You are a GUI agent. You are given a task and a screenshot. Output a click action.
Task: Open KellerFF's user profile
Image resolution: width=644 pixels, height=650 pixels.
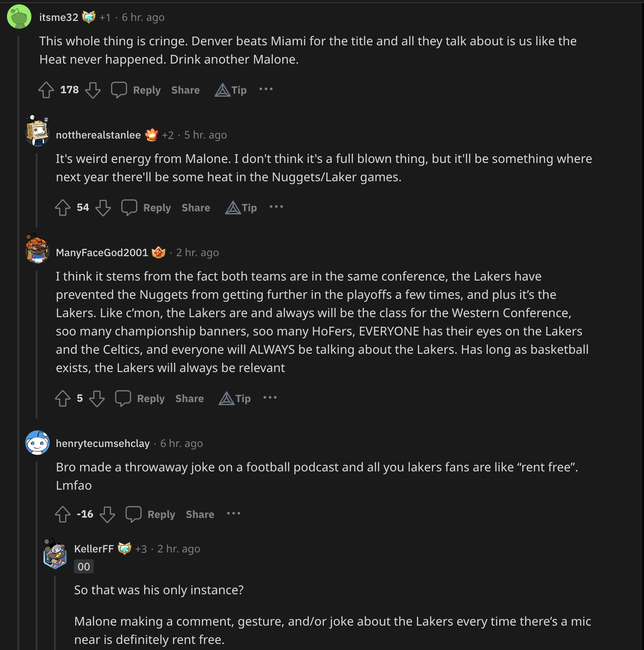(94, 549)
